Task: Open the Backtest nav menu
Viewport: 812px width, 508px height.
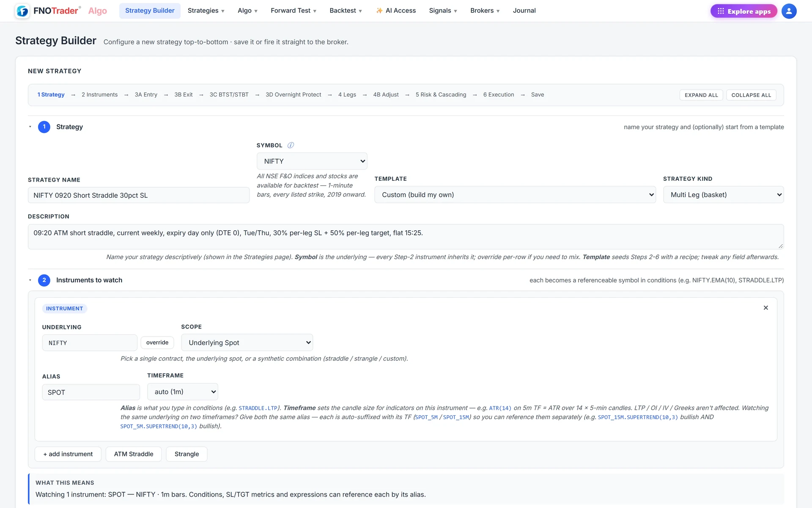Action: pos(346,11)
